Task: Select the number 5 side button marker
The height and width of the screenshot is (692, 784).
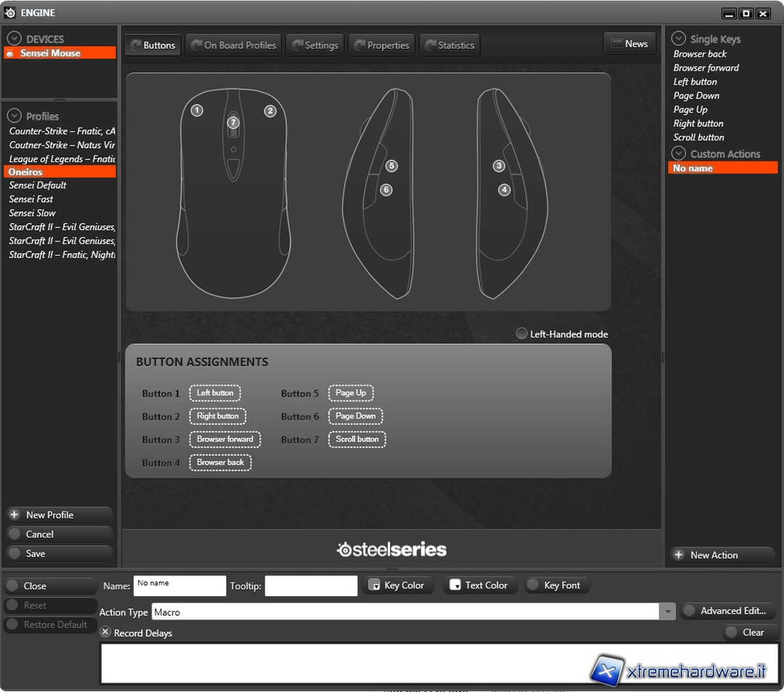Action: [391, 166]
